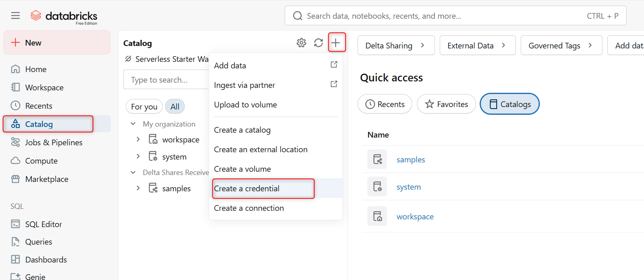Open Jobs & Pipelines from sidebar
The image size is (644, 280).
(x=53, y=142)
